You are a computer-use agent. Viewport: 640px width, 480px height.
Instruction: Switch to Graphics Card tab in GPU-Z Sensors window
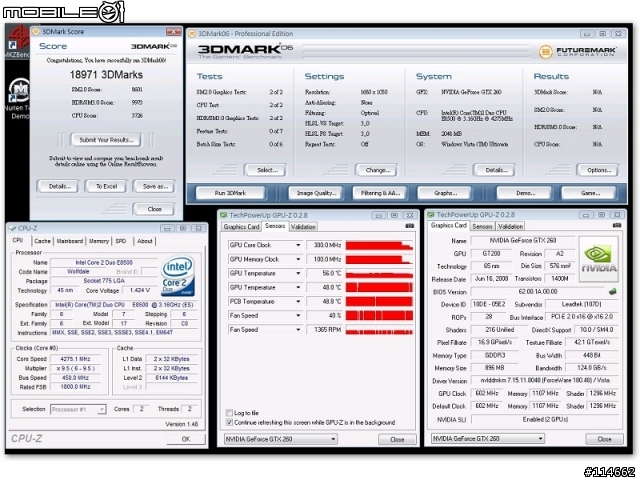(241, 227)
